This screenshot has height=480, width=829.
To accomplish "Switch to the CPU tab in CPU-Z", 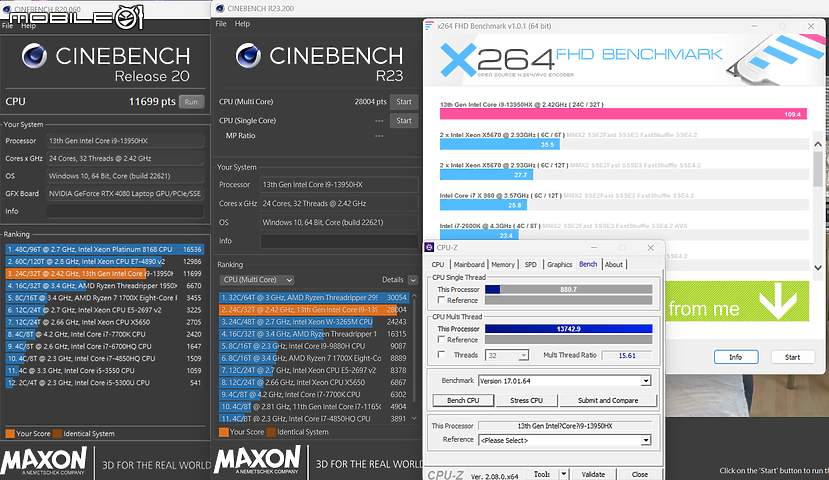I will [438, 264].
